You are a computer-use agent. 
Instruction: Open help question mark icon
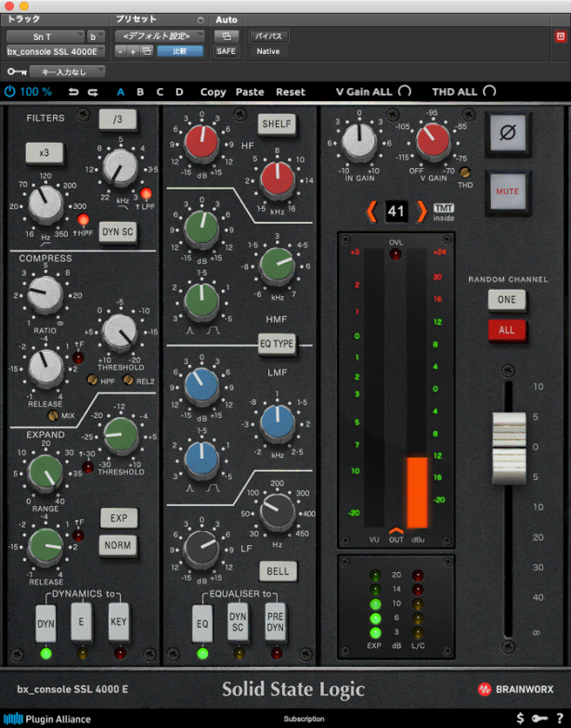[x=561, y=719]
